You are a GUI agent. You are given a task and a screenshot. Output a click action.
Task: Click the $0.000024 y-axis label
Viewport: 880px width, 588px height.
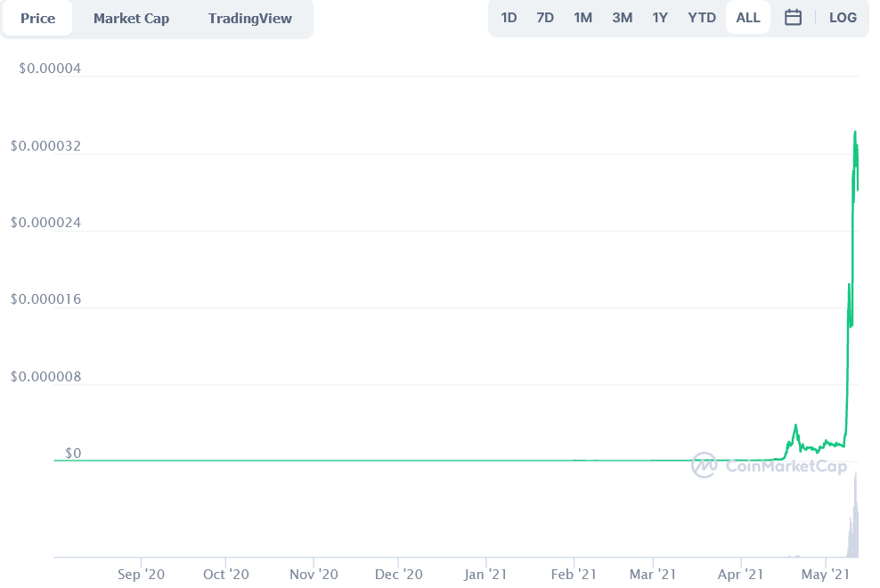45,223
